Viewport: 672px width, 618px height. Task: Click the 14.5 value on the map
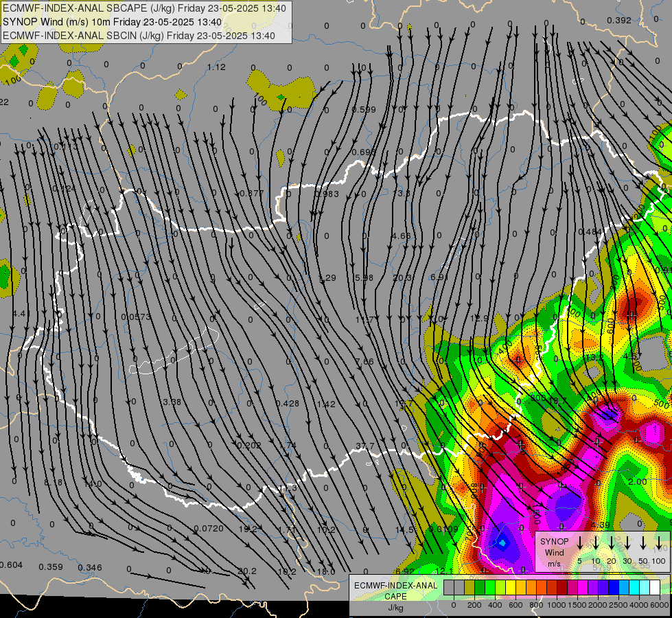404,529
